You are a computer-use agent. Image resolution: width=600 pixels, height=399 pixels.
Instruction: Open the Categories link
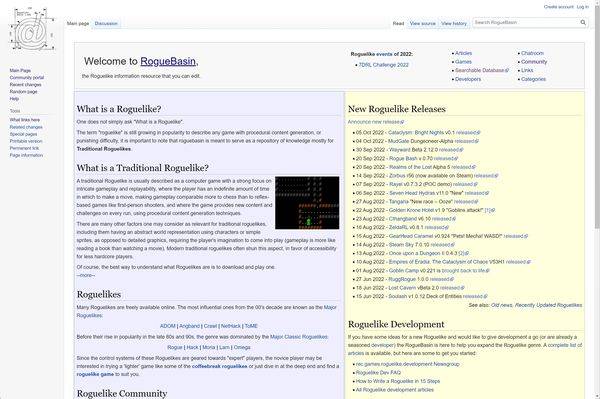[x=533, y=79]
